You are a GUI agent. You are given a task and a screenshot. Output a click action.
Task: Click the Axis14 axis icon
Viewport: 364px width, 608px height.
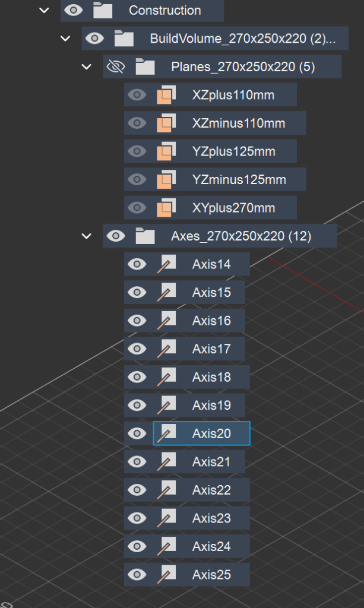[166, 264]
